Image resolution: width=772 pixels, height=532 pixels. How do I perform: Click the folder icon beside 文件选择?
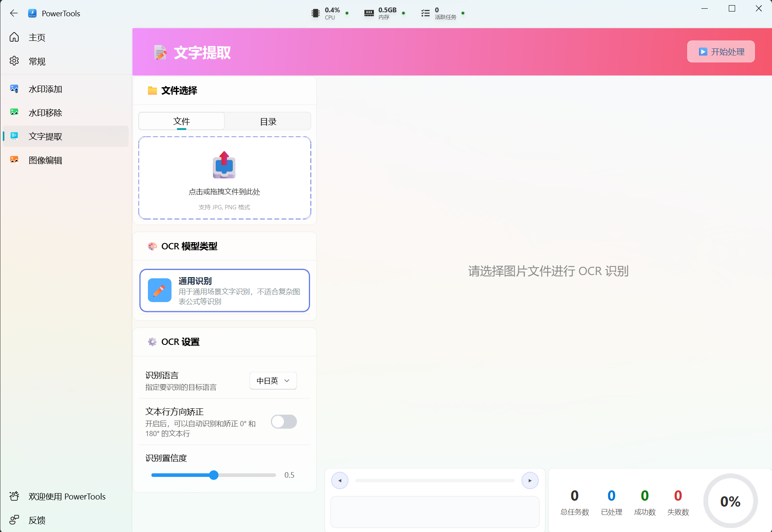(x=152, y=90)
